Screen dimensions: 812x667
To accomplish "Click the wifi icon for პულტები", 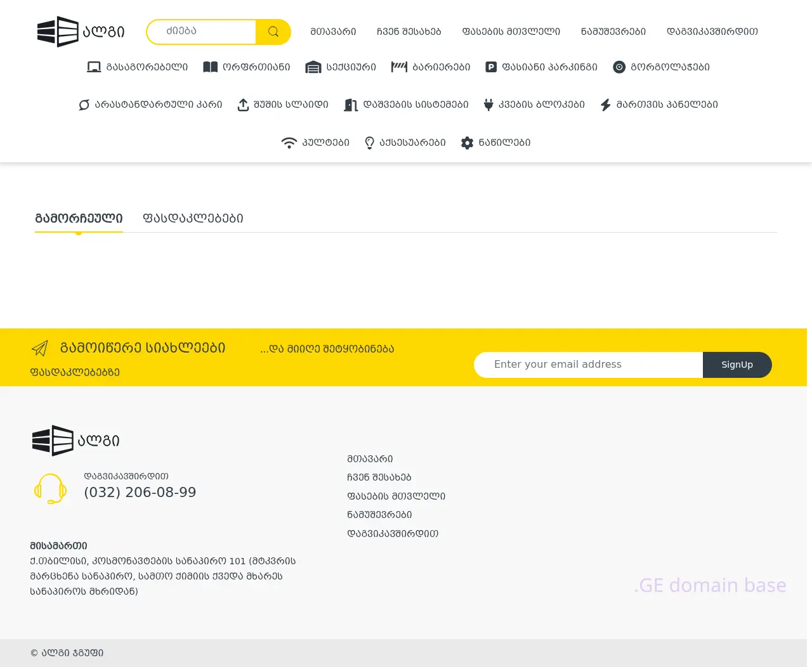I will tap(289, 143).
